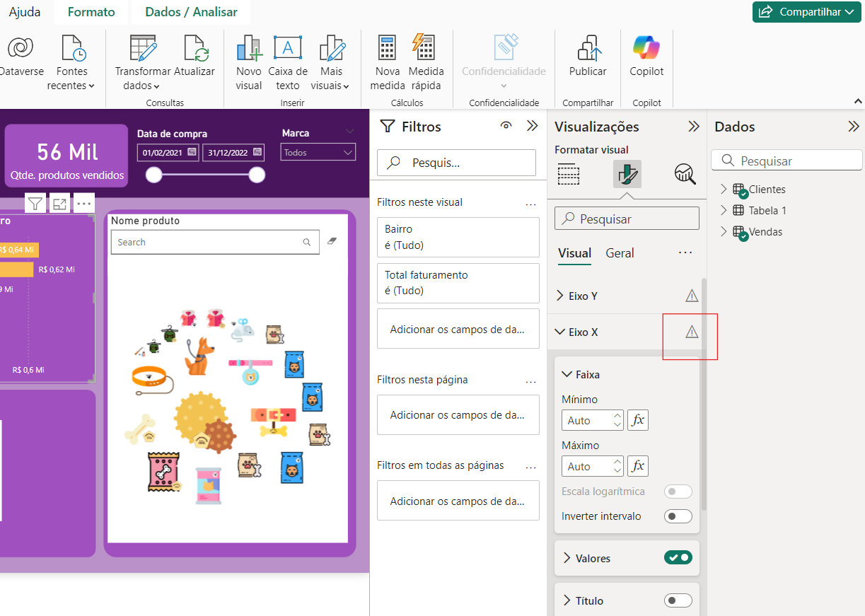Open Copilot from ribbon
865x616 pixels.
(x=646, y=57)
